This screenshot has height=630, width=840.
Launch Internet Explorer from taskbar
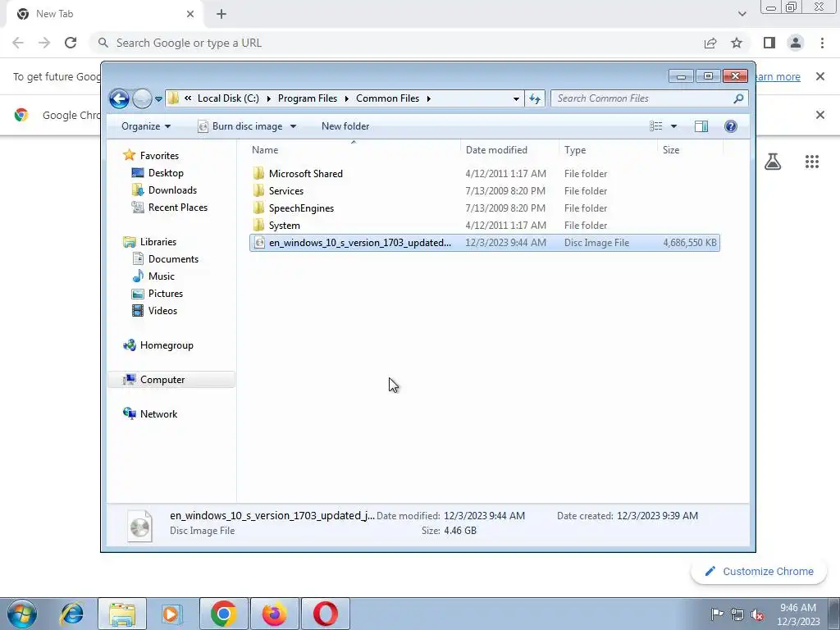pos(72,614)
